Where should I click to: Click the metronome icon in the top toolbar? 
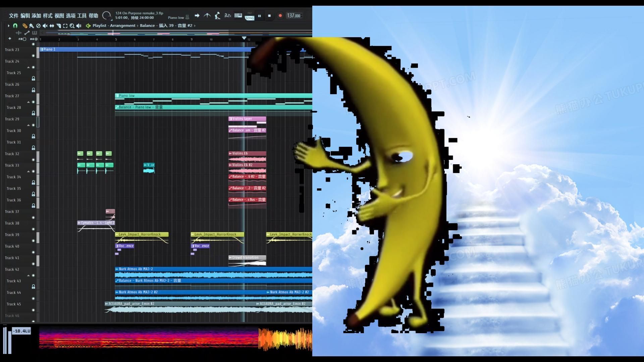207,15
